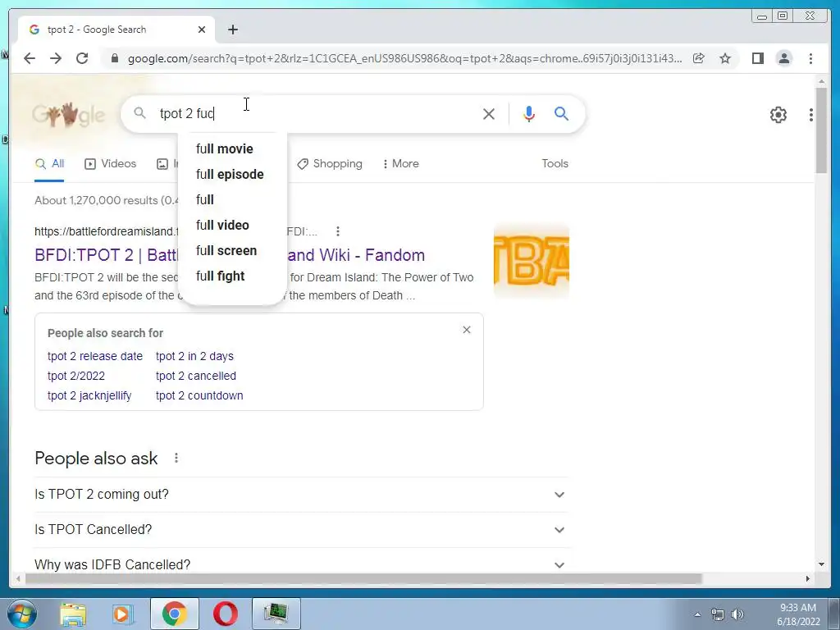
Task: Search 'tpot 2 release date'
Action: coord(95,356)
